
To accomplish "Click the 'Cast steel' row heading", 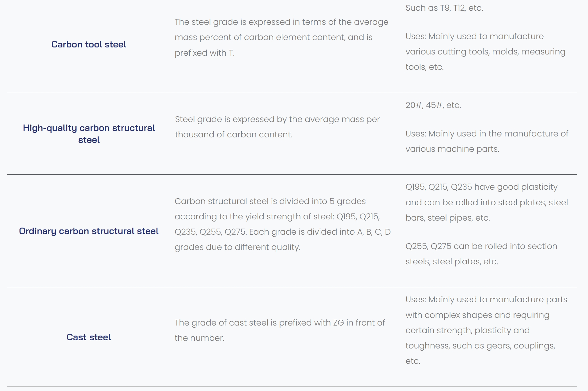I will point(89,337).
